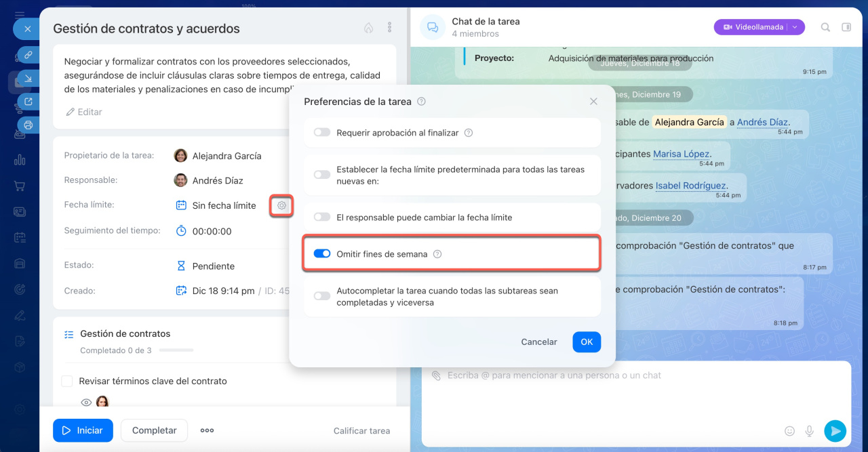868x452 pixels.
Task: Click the emoji icon in message box
Action: (789, 430)
